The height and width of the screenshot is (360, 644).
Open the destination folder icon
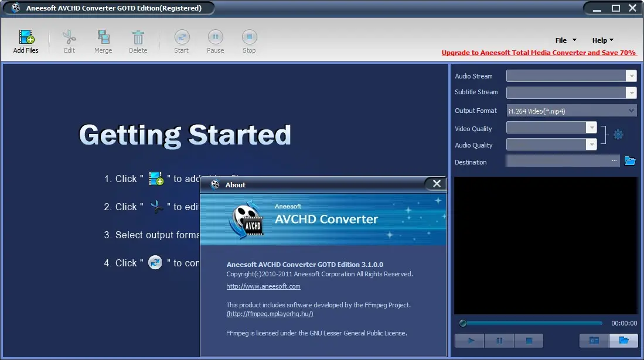pyautogui.click(x=629, y=161)
